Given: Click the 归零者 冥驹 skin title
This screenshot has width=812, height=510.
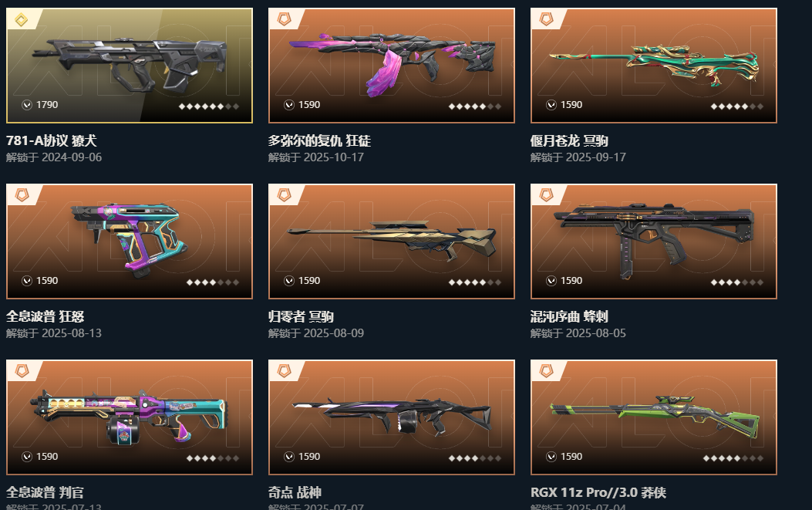Looking at the screenshot, I should (301, 316).
